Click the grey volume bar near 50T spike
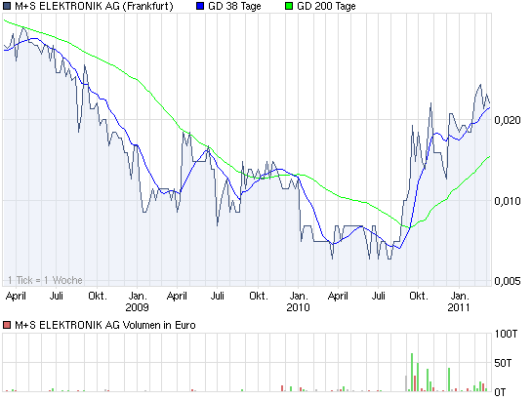The width and height of the screenshot is (532, 400). (406, 383)
